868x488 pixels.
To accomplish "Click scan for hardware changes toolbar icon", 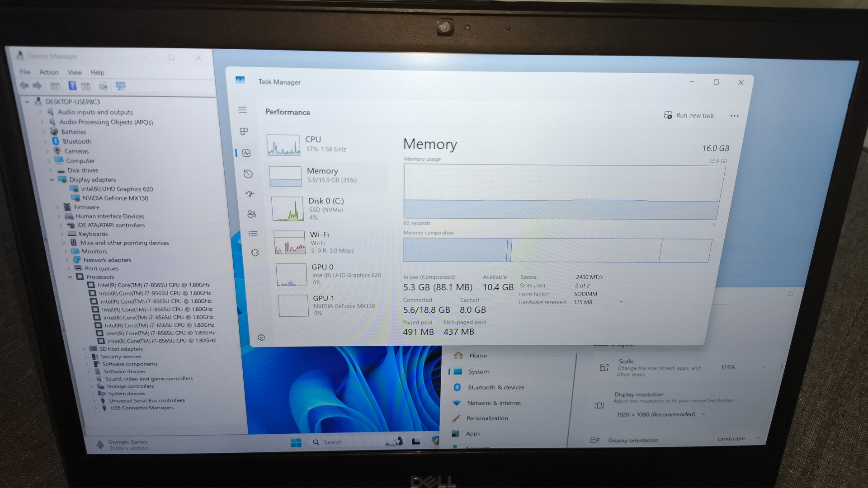I will click(x=121, y=86).
